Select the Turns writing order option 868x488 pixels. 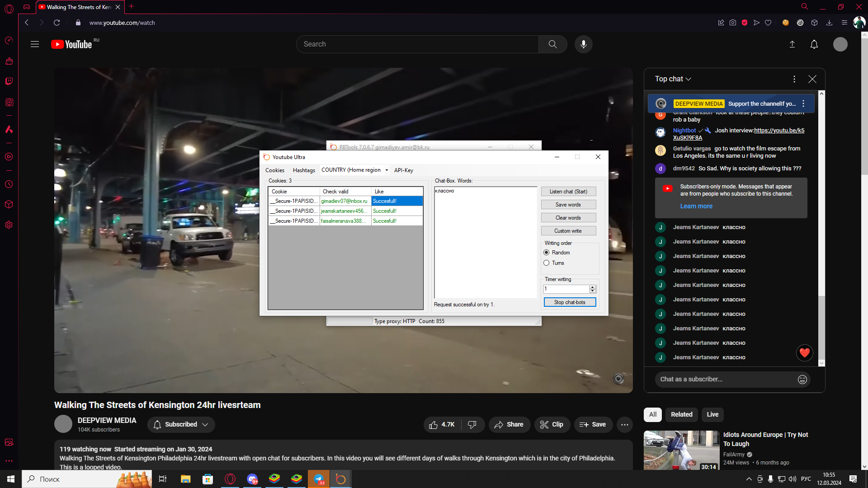point(547,263)
